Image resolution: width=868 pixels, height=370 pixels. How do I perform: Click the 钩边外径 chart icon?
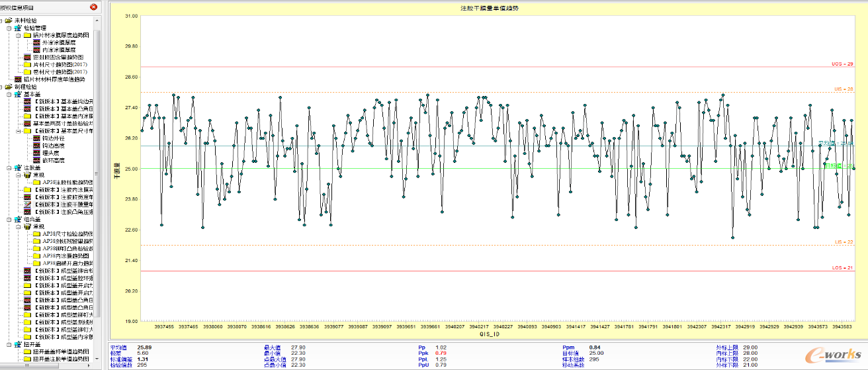pyautogui.click(x=36, y=138)
